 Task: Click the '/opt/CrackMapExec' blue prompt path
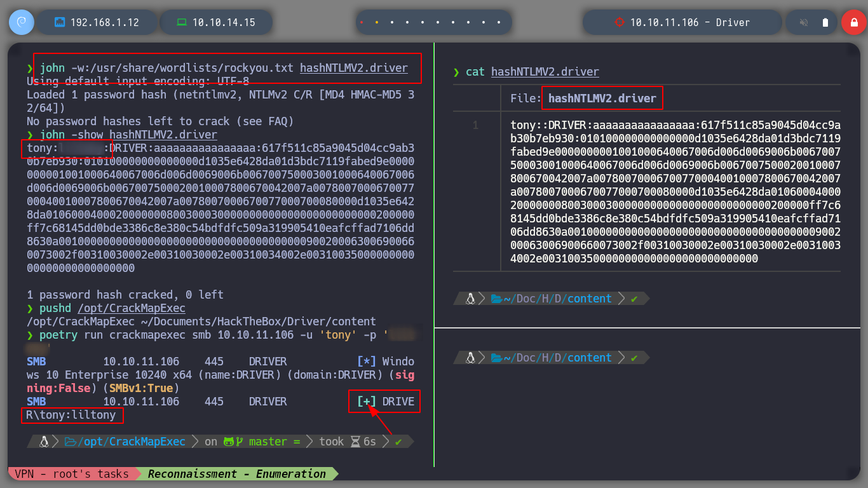pyautogui.click(x=132, y=442)
